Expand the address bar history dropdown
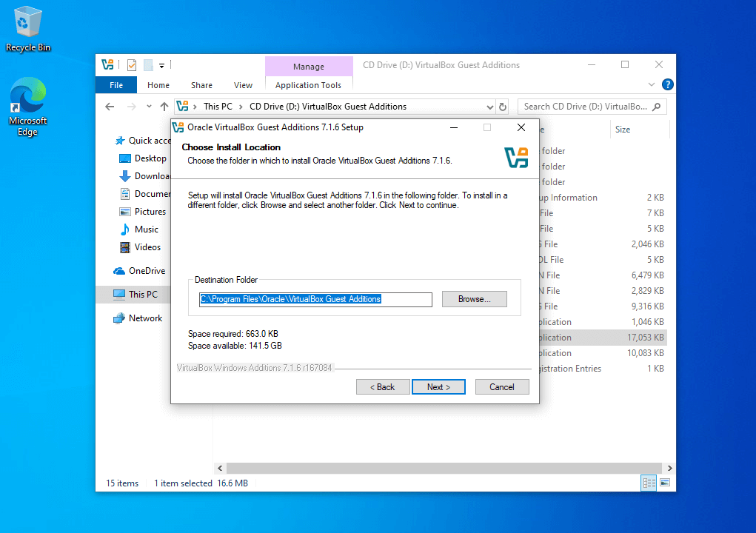756x533 pixels. click(489, 107)
